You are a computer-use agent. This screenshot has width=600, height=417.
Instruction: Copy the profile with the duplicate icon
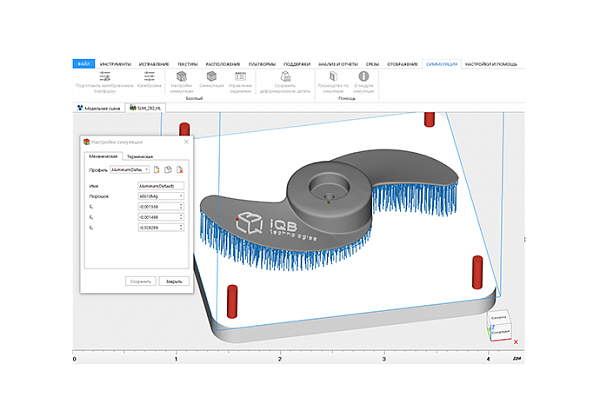click(169, 171)
